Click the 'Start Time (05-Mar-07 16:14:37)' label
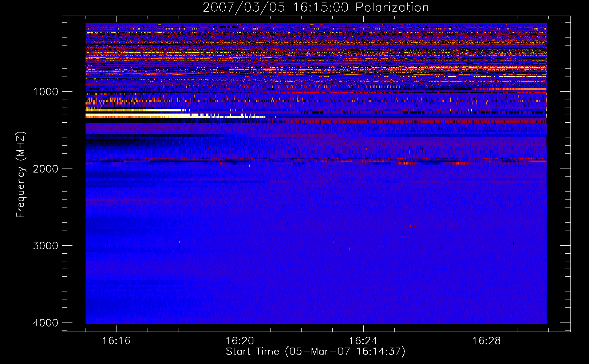 (316, 352)
